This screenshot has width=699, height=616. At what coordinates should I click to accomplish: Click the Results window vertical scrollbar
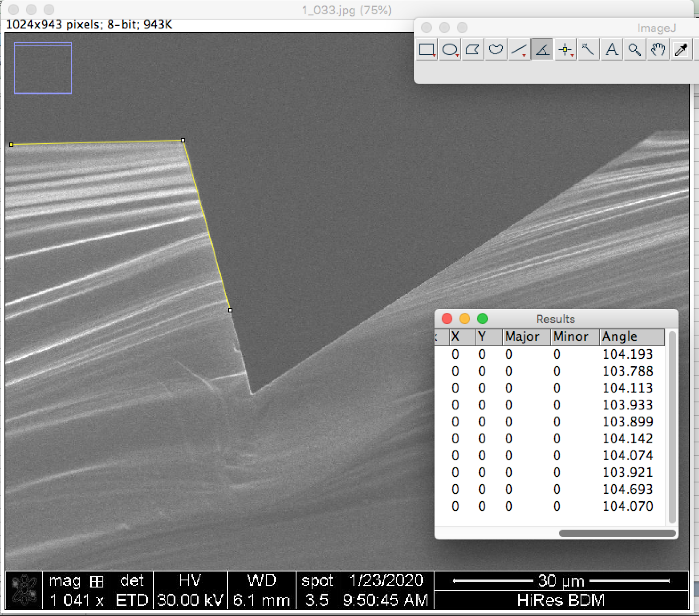tap(672, 427)
